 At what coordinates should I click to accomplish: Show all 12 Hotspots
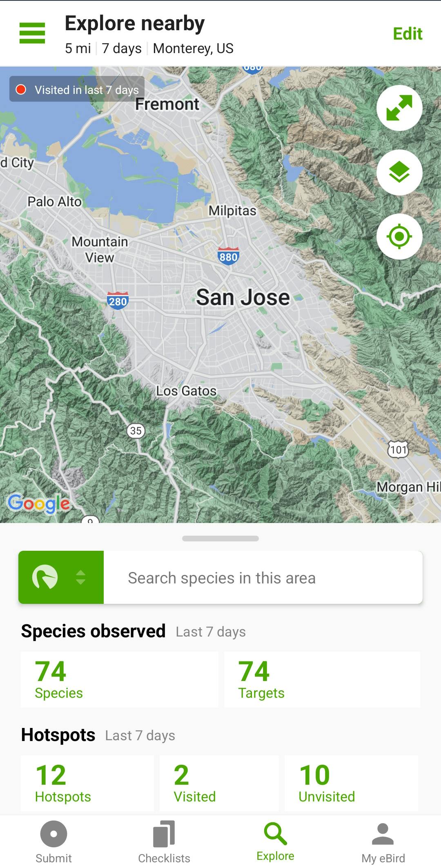87,783
